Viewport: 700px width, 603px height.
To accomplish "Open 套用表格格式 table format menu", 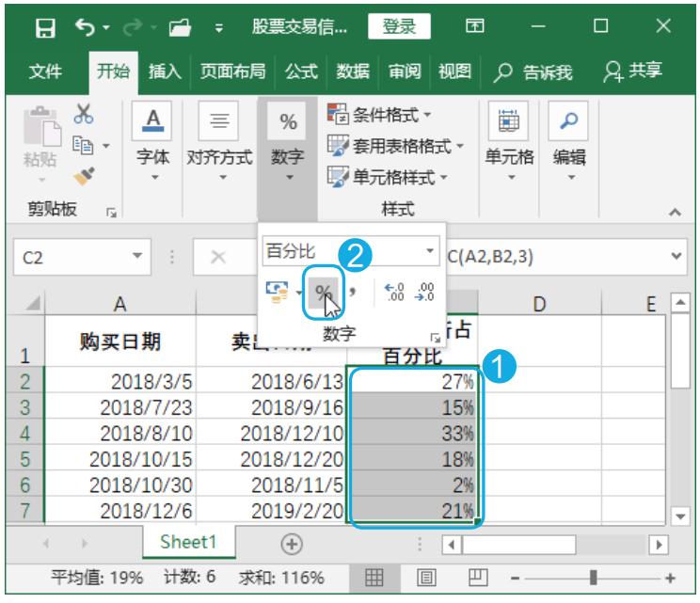I will click(395, 146).
